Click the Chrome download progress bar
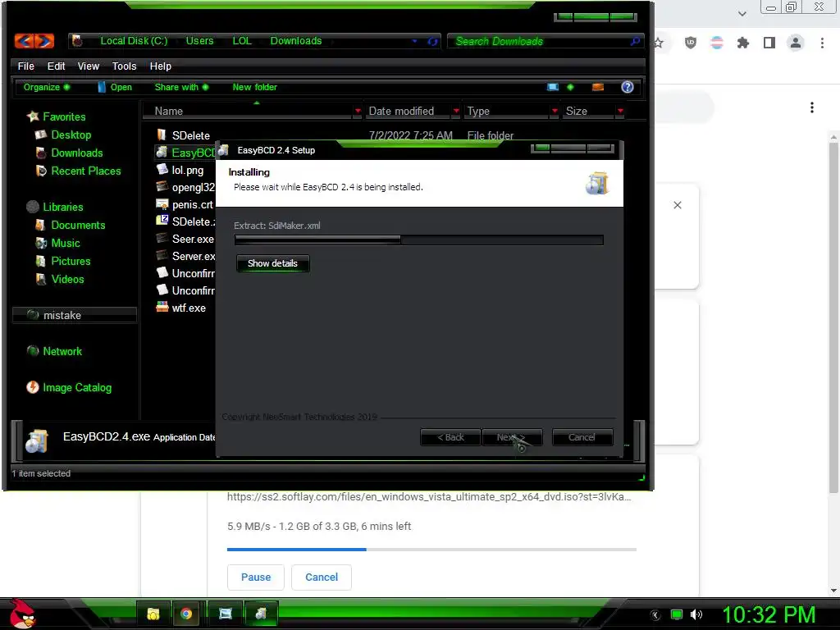The height and width of the screenshot is (630, 840). tap(431, 549)
